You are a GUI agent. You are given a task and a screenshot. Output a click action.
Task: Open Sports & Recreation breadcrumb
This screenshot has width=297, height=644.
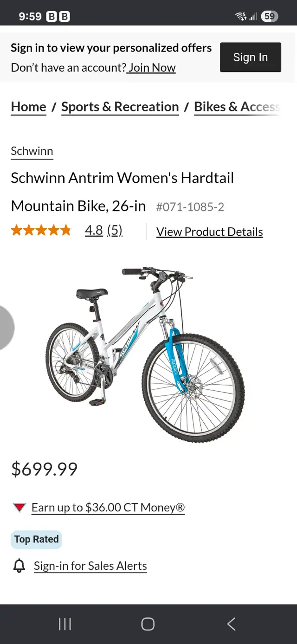[120, 107]
